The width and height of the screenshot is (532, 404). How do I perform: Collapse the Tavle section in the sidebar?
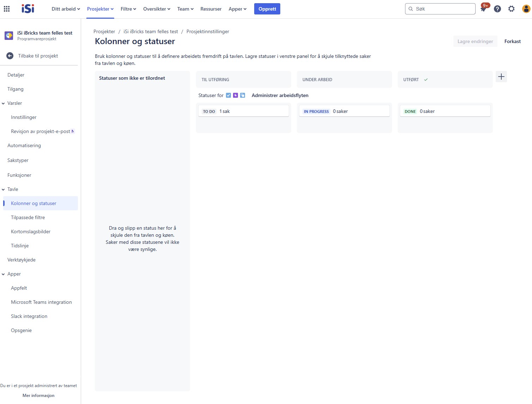tap(4, 189)
